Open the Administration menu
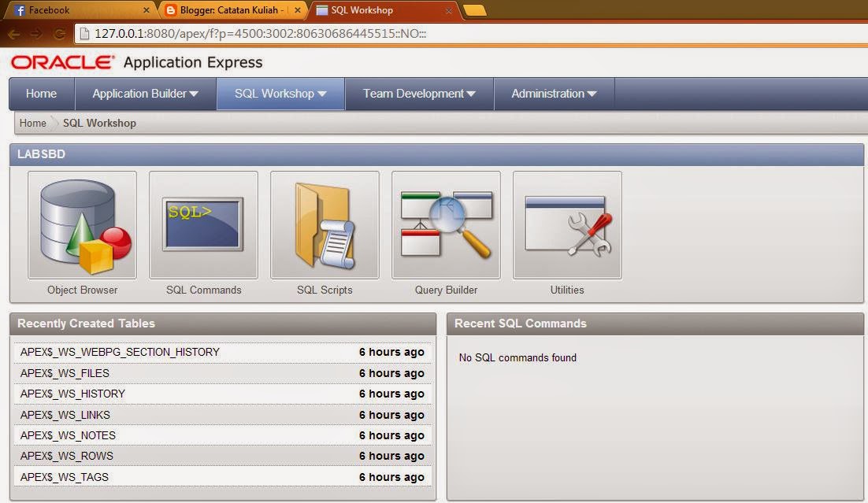This screenshot has width=868, height=503. (x=553, y=93)
